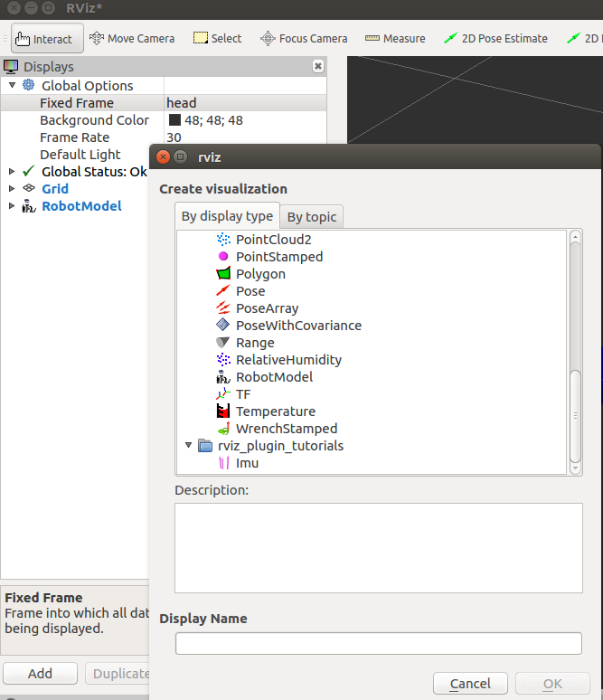
Task: Choose Range display type
Action: click(255, 343)
